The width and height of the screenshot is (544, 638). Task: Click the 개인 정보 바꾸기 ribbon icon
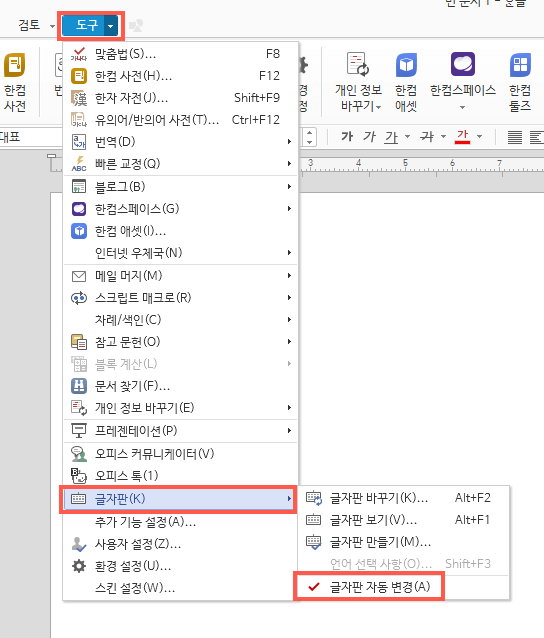tap(358, 65)
